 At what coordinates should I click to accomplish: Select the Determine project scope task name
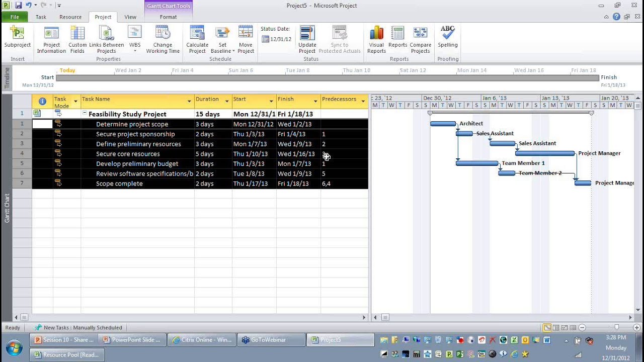point(132,124)
